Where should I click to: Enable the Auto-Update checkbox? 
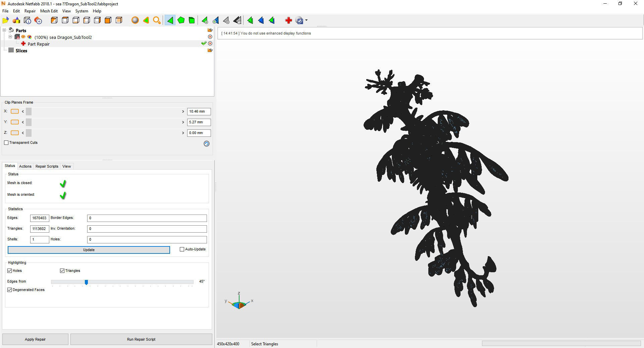182,249
